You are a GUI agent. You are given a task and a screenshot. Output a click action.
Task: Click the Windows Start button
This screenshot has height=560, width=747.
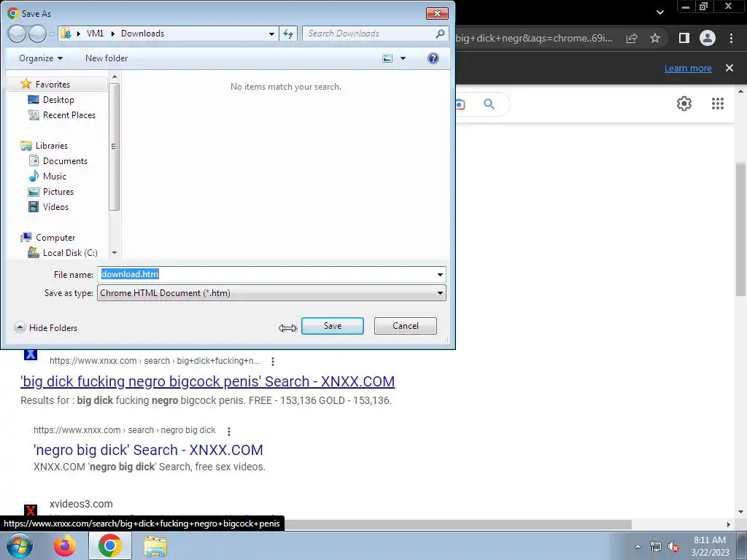[19, 545]
